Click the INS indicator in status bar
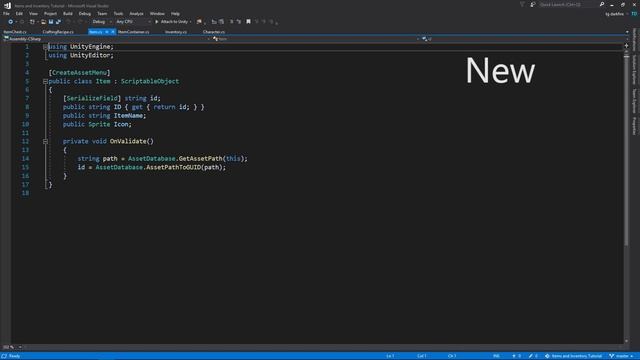Screen dimensions: 640x360 click(496, 356)
